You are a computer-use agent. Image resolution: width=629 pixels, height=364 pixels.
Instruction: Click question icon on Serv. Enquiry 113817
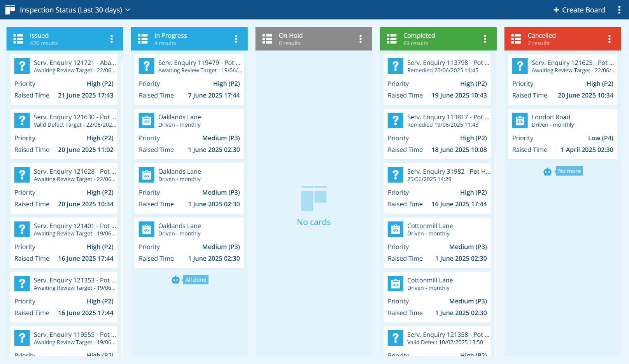click(396, 120)
